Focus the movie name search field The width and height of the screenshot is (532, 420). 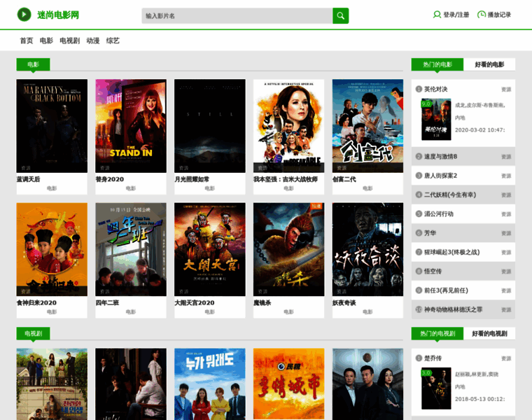(x=237, y=15)
